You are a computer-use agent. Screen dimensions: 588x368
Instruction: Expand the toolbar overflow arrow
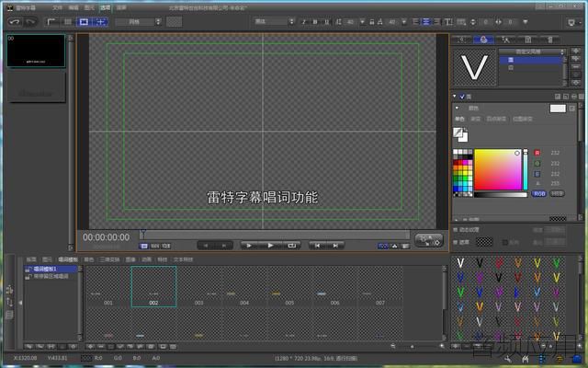(526, 22)
